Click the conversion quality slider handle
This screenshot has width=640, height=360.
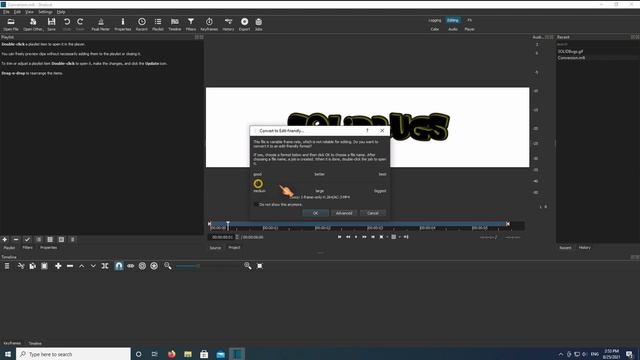pyautogui.click(x=258, y=184)
